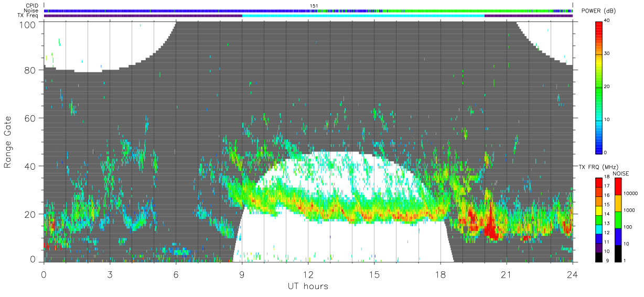Click the "NOISE" legend title
Image resolution: width=644 pixels, height=297 pixels.
pos(622,173)
